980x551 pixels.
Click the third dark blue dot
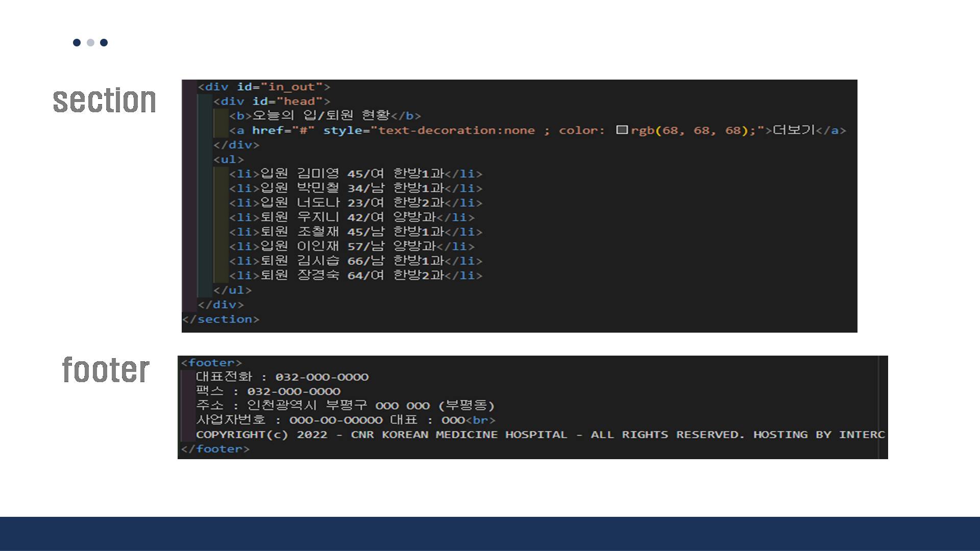click(x=104, y=42)
